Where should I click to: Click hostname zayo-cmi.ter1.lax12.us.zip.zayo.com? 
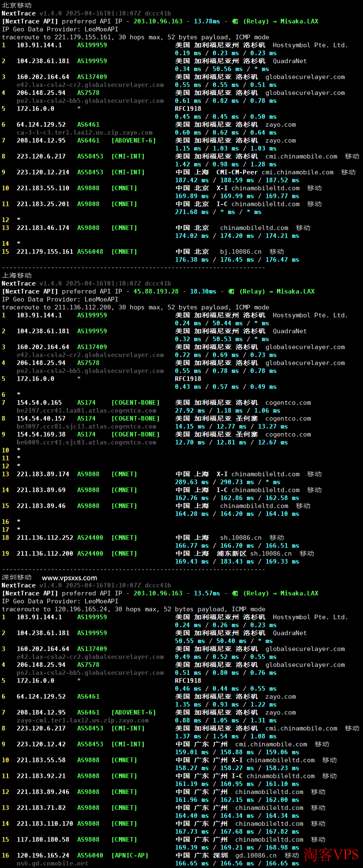point(82,720)
